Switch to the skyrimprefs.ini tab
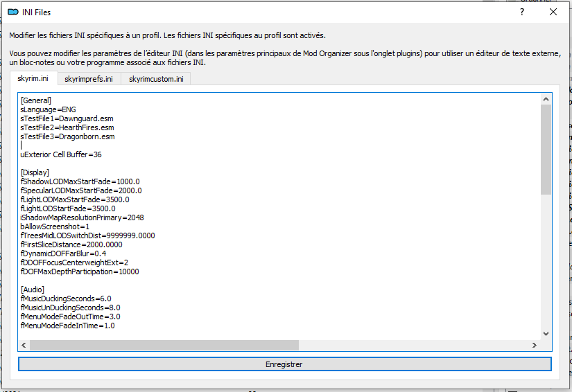572x392 pixels. point(89,79)
